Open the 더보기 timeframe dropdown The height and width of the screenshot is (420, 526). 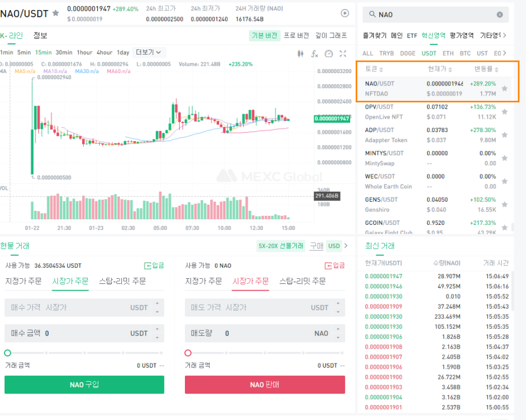[x=148, y=52]
